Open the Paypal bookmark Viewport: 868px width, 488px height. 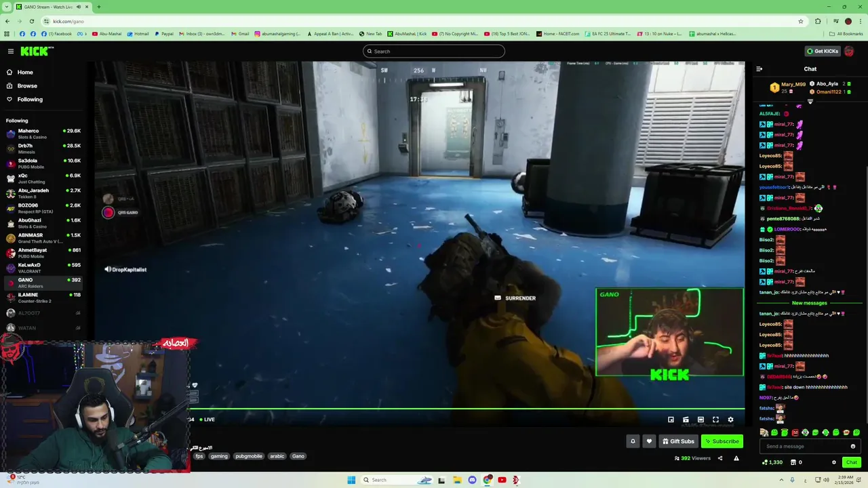163,34
